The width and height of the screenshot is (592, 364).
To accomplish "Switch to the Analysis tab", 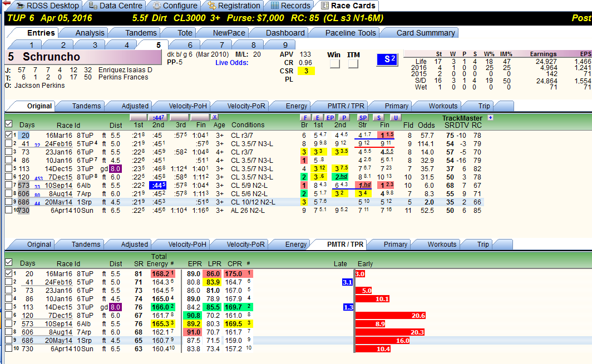I will 90,33.
